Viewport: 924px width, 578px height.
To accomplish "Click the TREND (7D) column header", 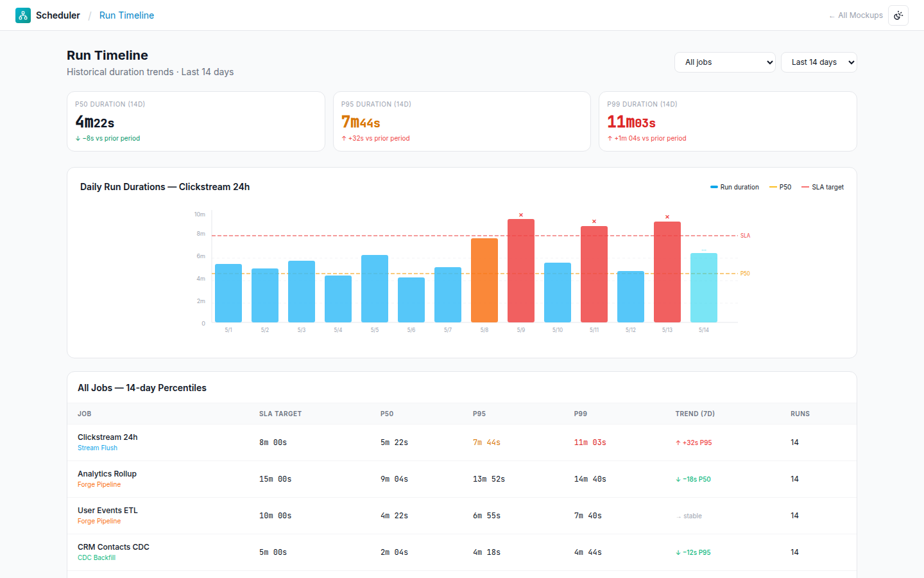I will pos(695,414).
